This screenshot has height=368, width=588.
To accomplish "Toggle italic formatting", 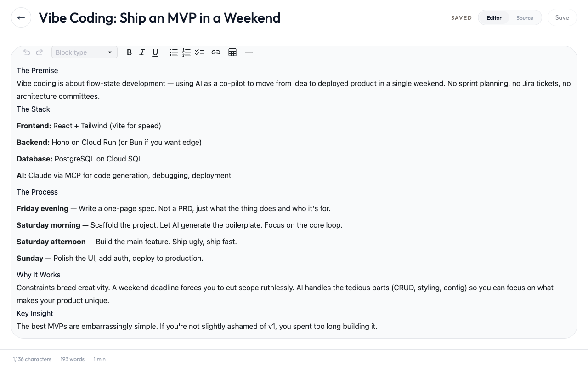I will 142,52.
